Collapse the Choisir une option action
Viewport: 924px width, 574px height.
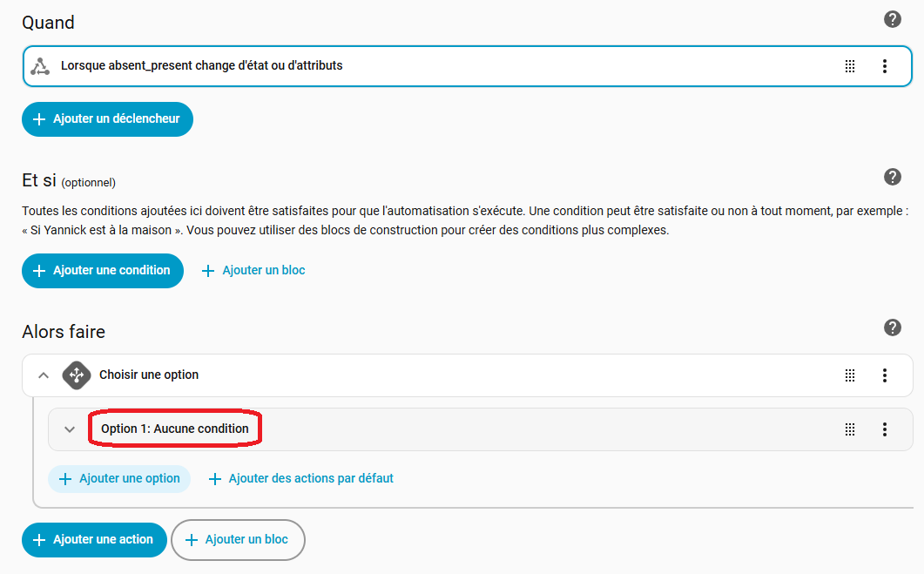click(44, 375)
